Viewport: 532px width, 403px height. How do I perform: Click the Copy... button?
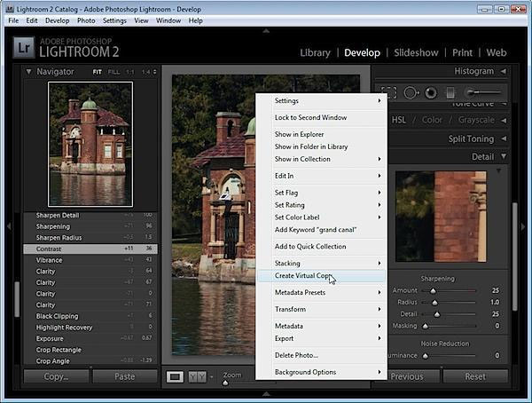[57, 376]
